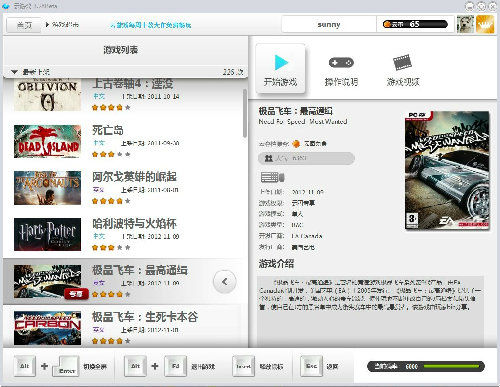The image size is (500, 387).
Task: Click the golden crown VIP icon
Action: [x=485, y=24]
